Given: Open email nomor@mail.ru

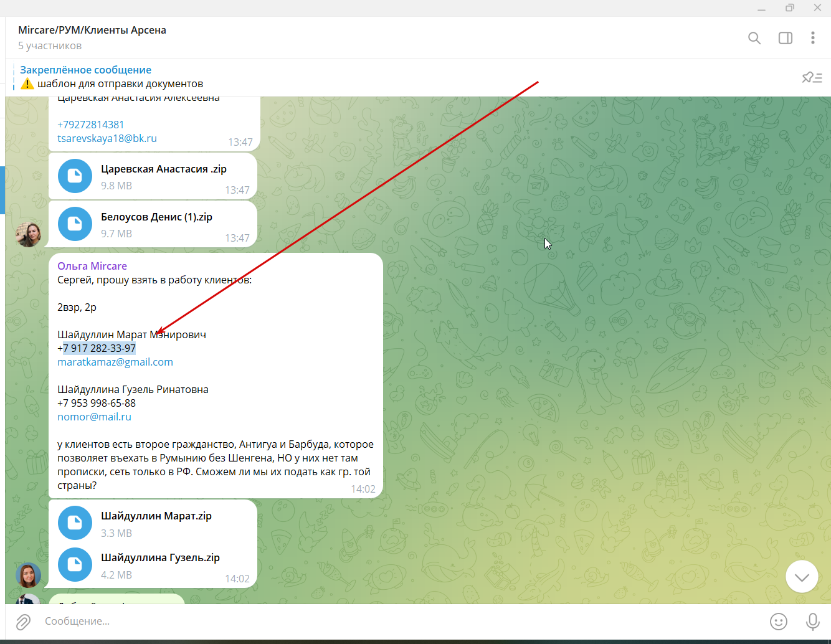Looking at the screenshot, I should 94,417.
